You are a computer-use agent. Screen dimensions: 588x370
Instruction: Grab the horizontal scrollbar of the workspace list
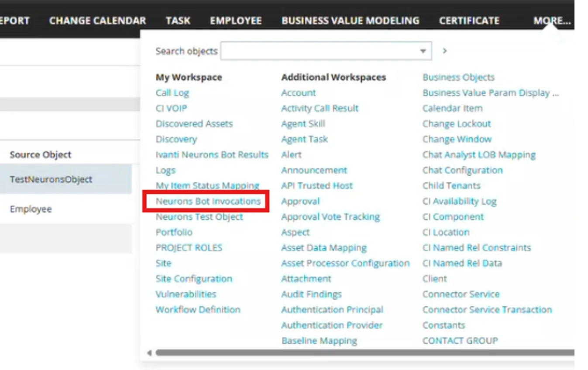pyautogui.click(x=365, y=353)
